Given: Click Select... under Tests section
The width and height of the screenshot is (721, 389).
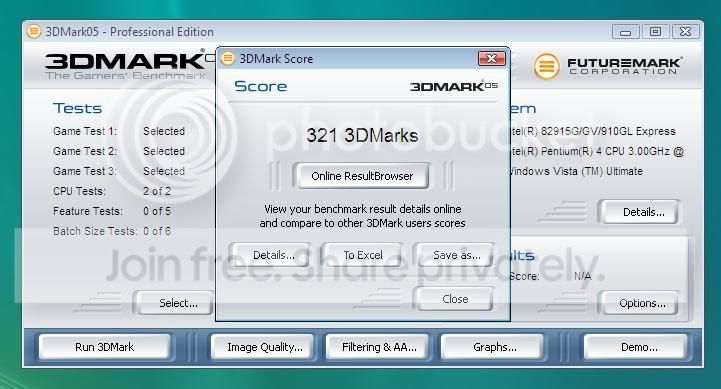Looking at the screenshot, I should tap(175, 303).
